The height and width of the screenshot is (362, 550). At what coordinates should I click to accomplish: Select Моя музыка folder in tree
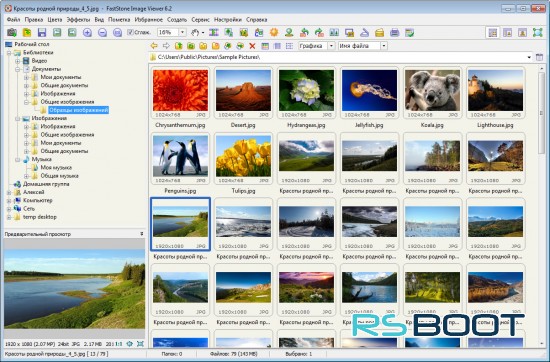[56, 168]
